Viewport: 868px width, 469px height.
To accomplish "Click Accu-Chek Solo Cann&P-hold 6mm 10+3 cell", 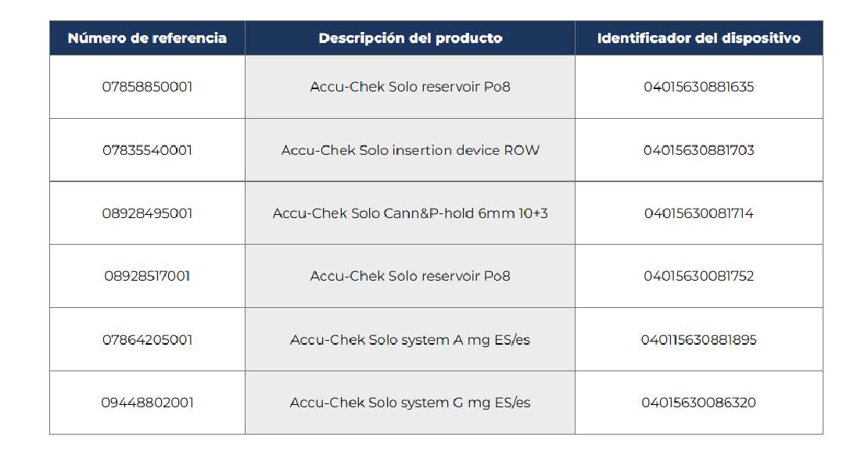I will click(411, 213).
